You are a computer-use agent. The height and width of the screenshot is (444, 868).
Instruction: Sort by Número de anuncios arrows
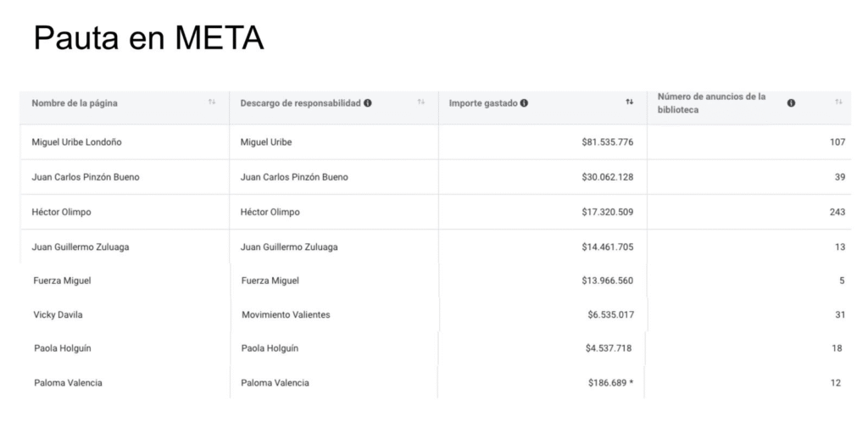click(838, 103)
